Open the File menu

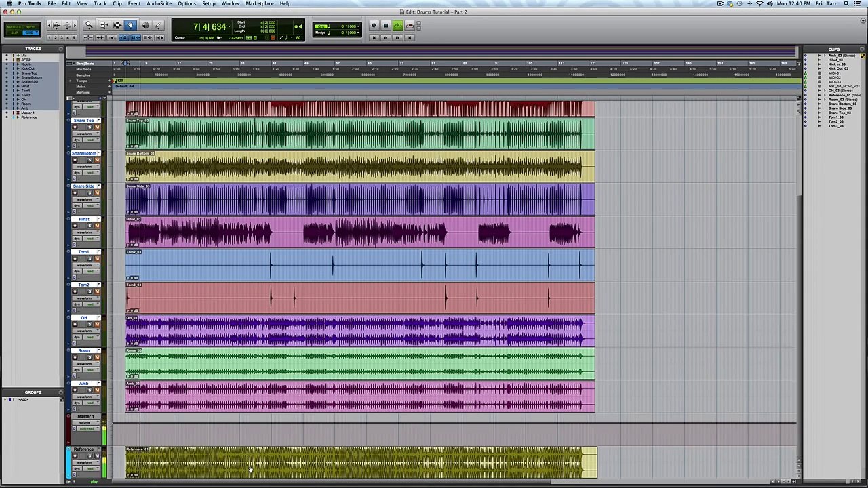(x=52, y=3)
